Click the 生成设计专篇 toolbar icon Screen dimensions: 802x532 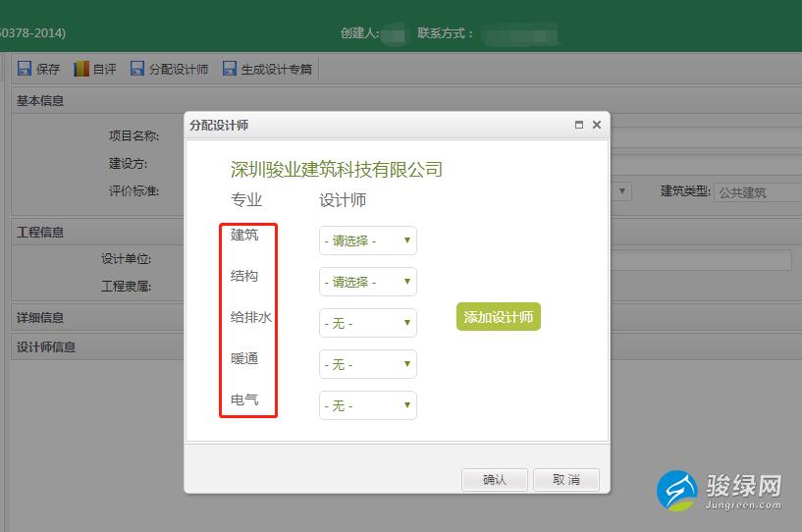(x=230, y=69)
